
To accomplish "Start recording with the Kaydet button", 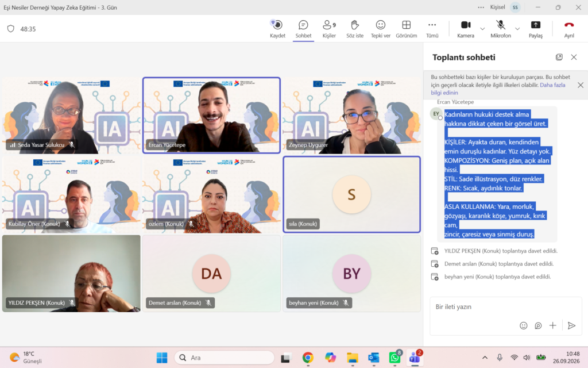I will (277, 29).
